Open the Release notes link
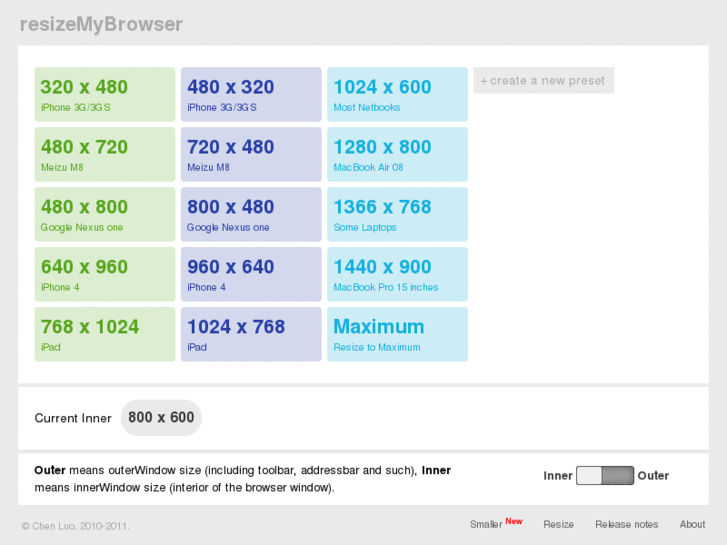 (626, 525)
